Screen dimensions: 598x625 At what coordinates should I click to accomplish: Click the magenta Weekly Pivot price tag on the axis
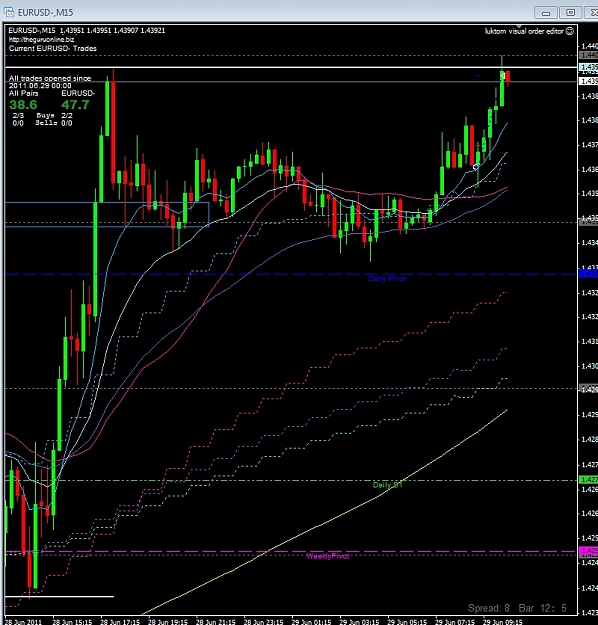588,551
